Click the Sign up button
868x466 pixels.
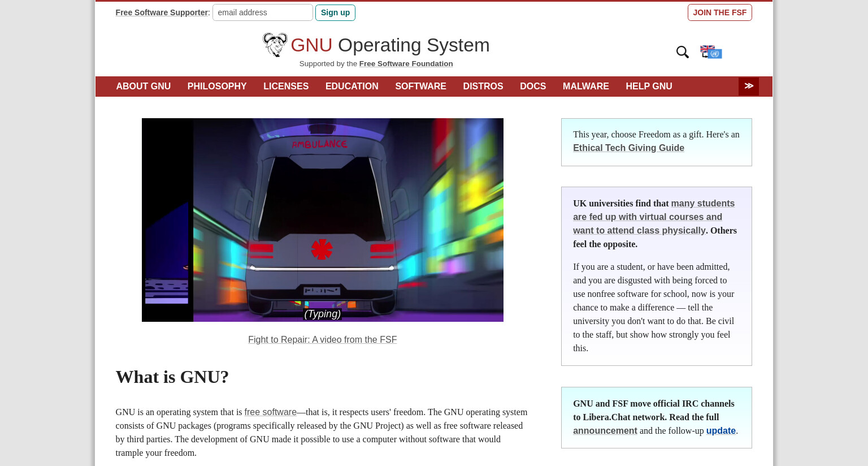(x=335, y=12)
